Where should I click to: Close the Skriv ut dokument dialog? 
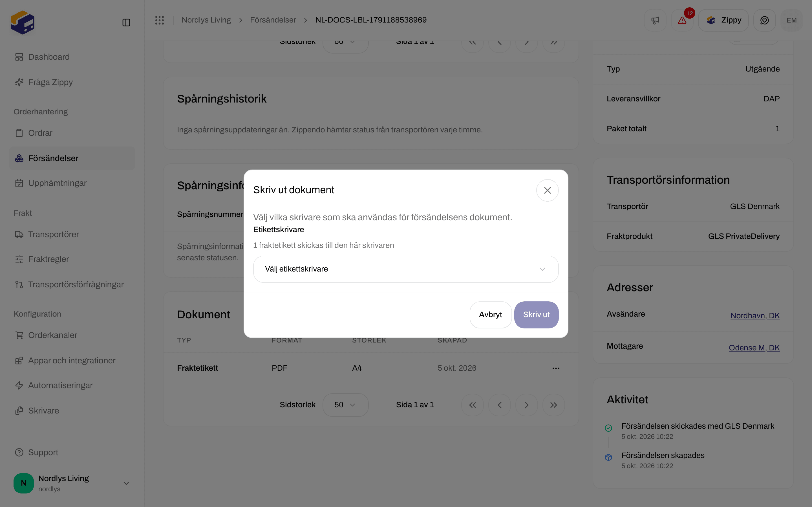[547, 190]
